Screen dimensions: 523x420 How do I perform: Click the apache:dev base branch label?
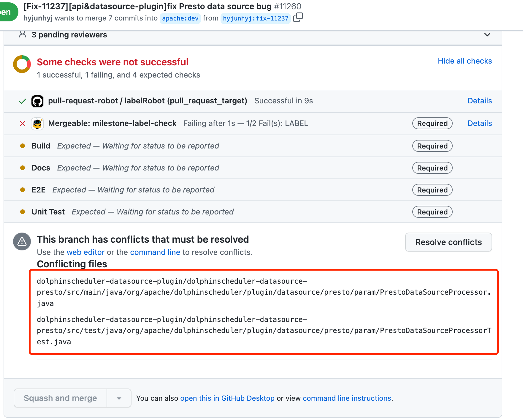tap(180, 18)
